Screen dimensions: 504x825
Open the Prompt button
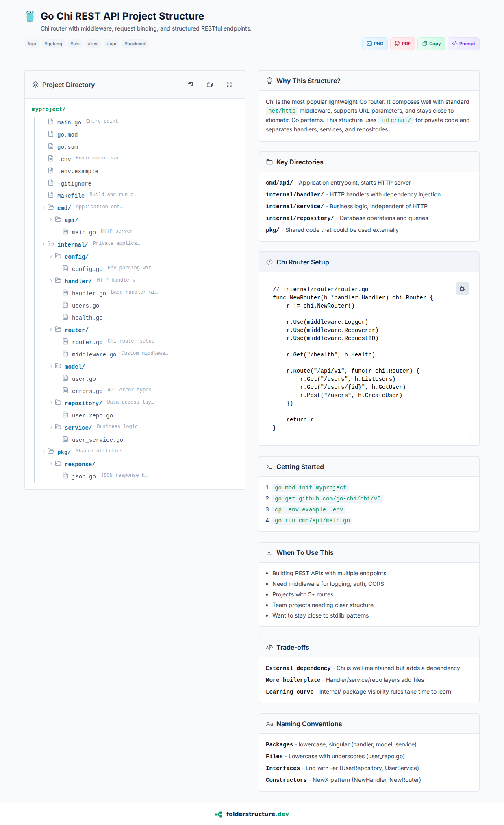pos(463,44)
